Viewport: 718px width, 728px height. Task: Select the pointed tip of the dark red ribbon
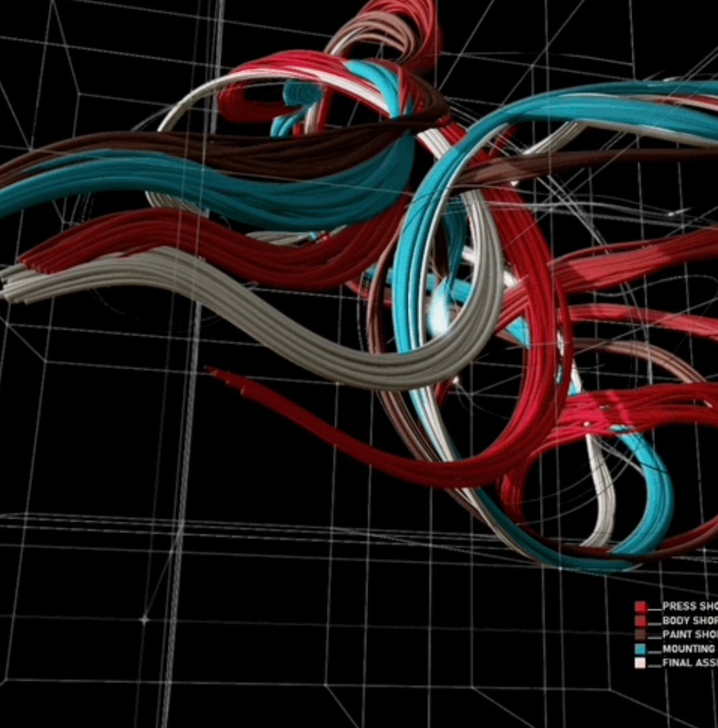coord(210,370)
